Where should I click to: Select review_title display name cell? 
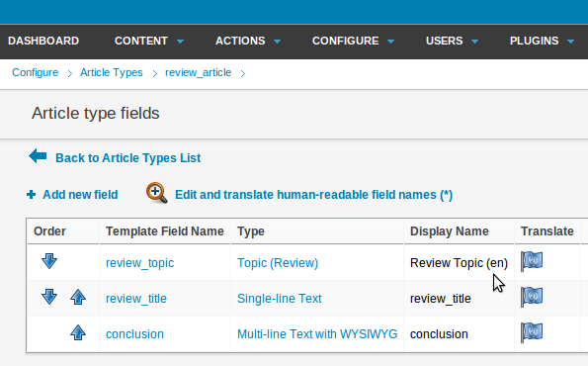pos(440,299)
